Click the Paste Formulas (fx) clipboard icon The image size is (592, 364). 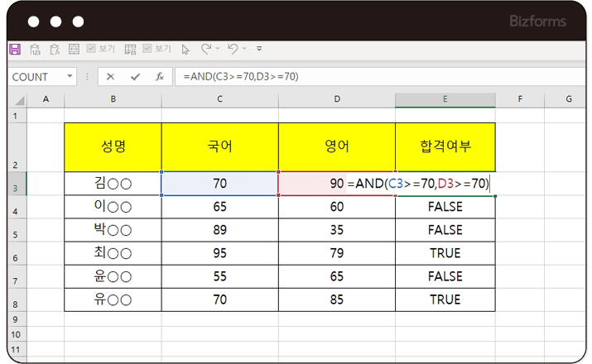coord(55,50)
